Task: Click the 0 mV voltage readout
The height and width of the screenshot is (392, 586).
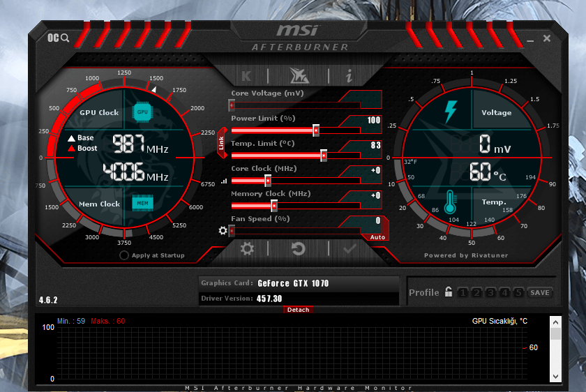Action: [495, 144]
